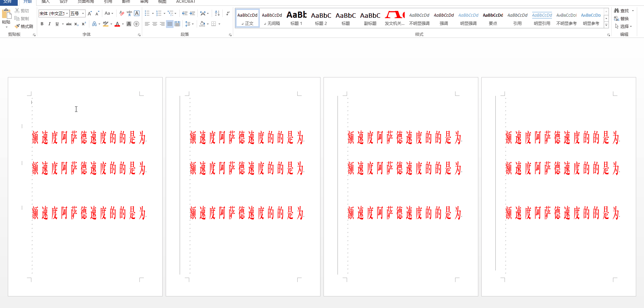
Task: Click the enclosed character (字) icon
Action: [x=136, y=24]
